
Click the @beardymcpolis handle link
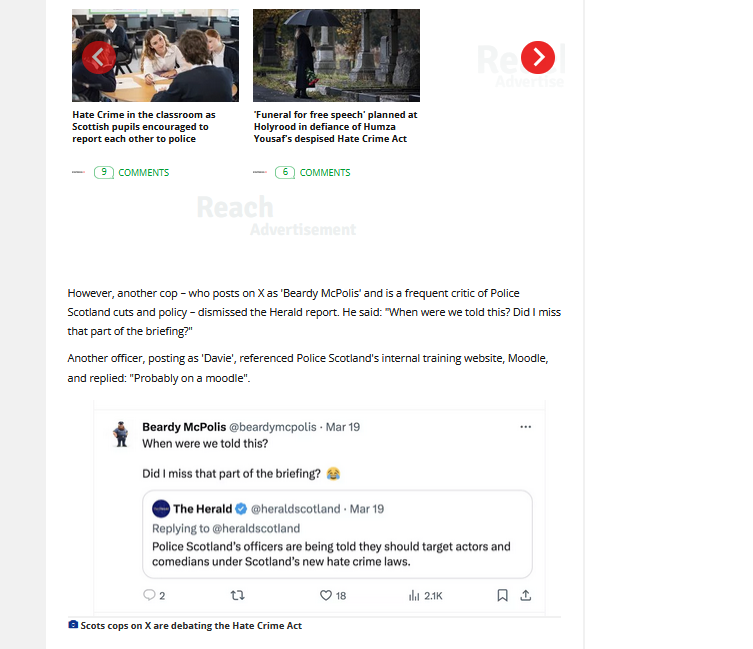pos(273,427)
